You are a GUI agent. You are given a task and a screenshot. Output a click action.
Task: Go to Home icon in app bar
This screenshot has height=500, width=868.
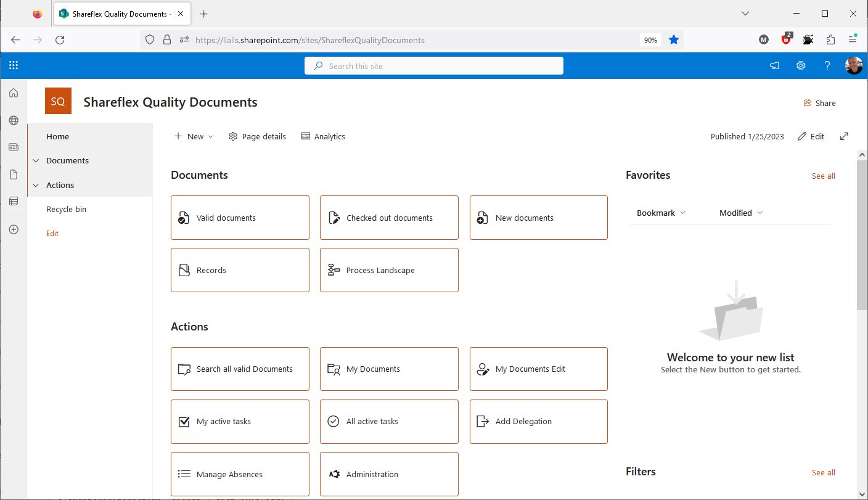(14, 93)
